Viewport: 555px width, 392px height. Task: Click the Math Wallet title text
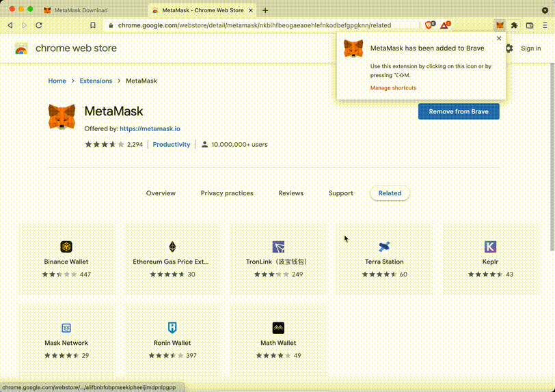[278, 343]
